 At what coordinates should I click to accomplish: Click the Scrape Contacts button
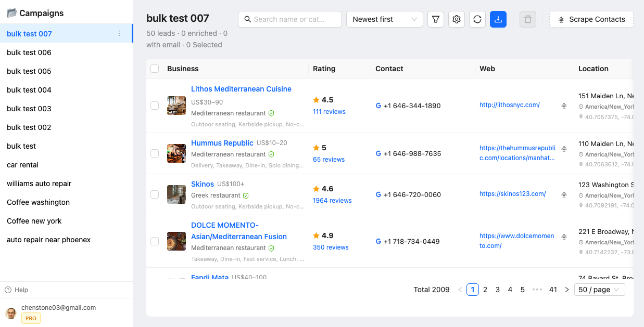591,19
